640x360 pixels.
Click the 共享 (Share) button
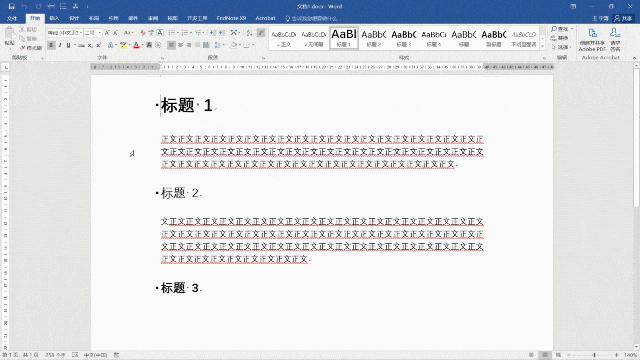tap(623, 18)
